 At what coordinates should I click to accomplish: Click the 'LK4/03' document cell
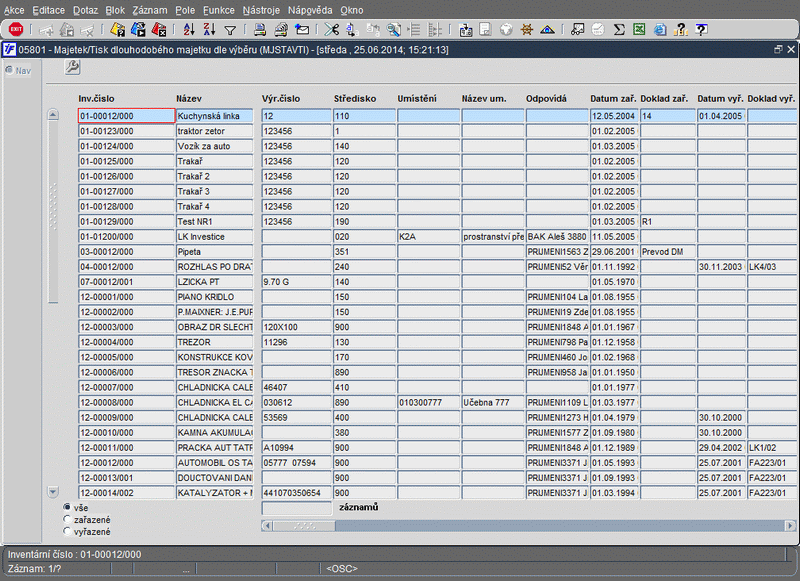[x=772, y=267]
